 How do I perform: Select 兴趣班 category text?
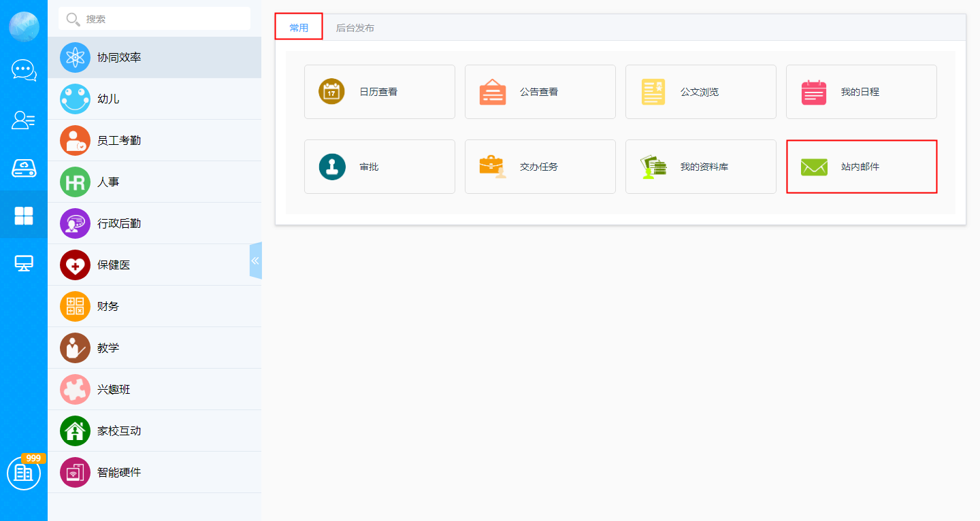point(114,389)
